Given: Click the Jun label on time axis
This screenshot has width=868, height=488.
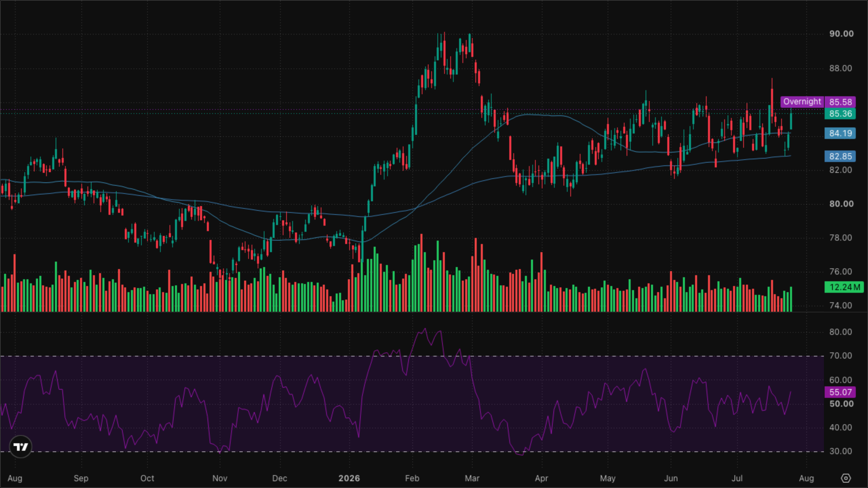Looking at the screenshot, I should tap(671, 479).
